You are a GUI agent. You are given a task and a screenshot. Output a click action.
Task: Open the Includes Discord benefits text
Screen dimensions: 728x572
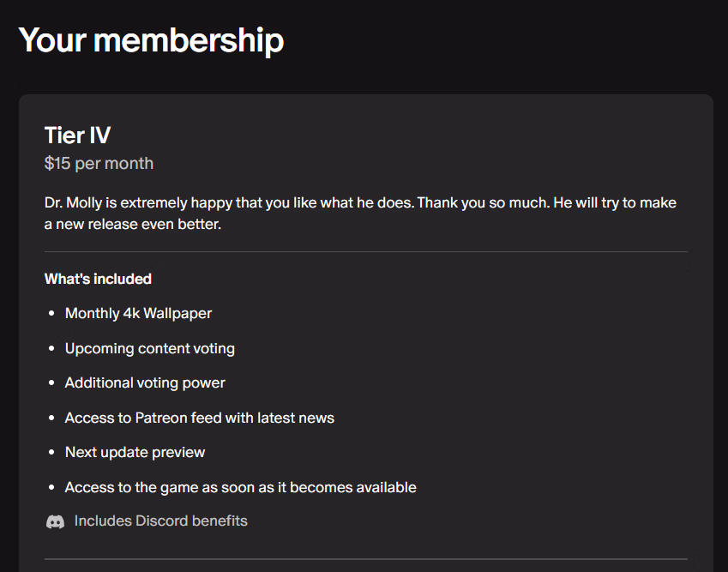[x=160, y=521]
